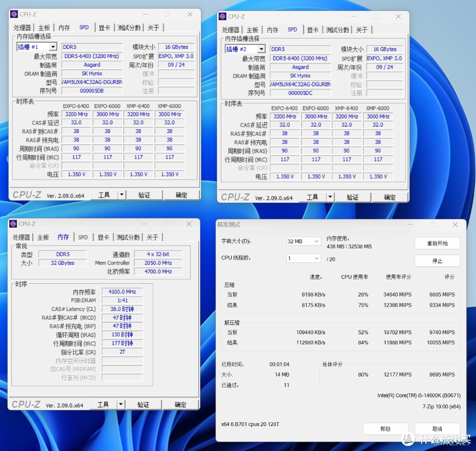Switch to 主板 tab in slot #2 window
This screenshot has height=451, width=476.
(252, 30)
